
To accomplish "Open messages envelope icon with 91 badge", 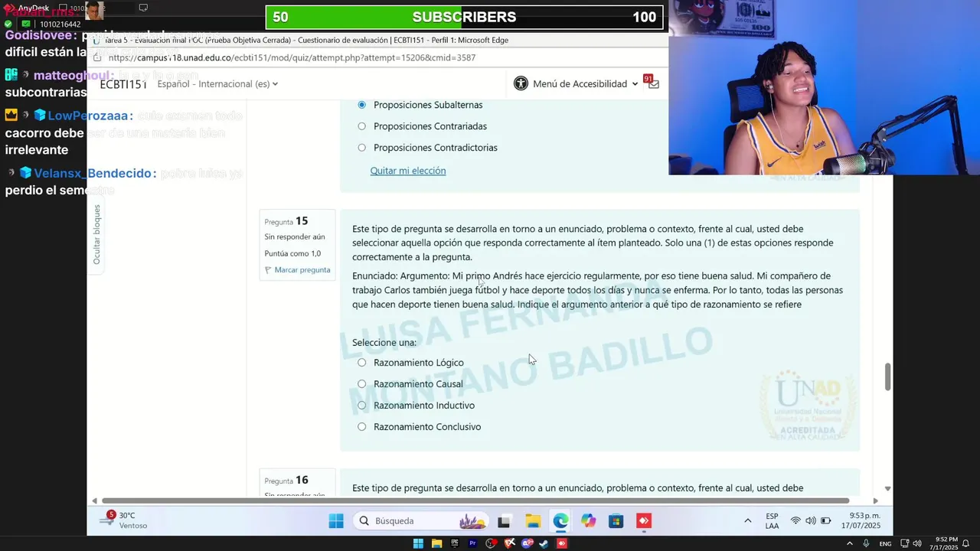I will [x=652, y=83].
